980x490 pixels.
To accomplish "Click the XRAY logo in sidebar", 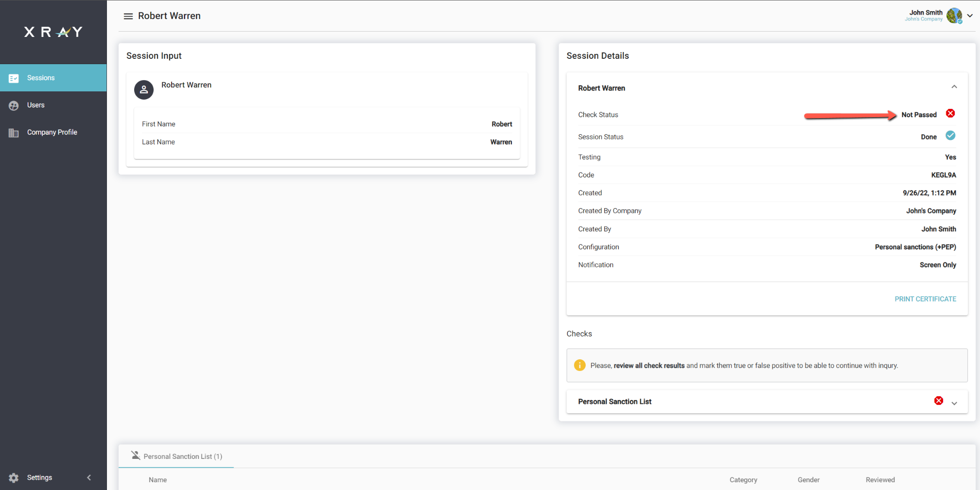I will pos(53,32).
